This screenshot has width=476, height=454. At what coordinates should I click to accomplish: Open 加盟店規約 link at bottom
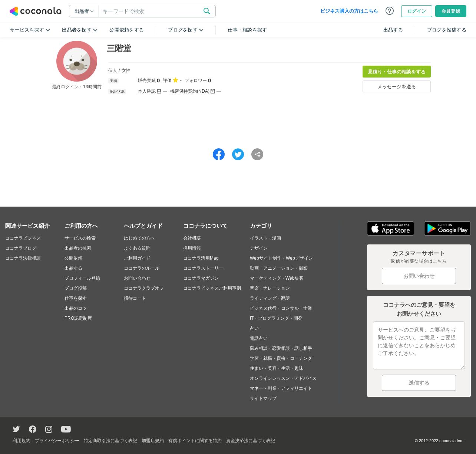pyautogui.click(x=153, y=441)
